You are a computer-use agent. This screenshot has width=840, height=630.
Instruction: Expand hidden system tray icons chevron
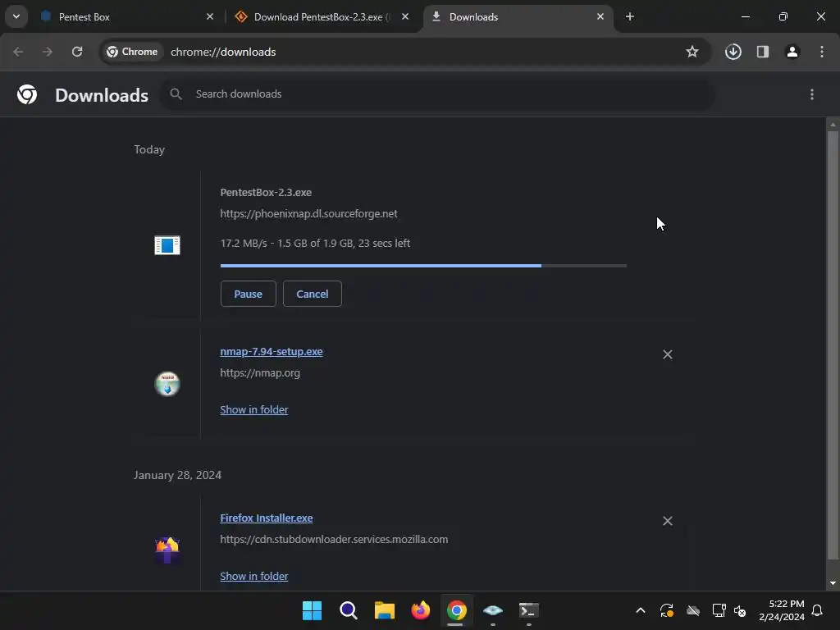tap(640, 610)
